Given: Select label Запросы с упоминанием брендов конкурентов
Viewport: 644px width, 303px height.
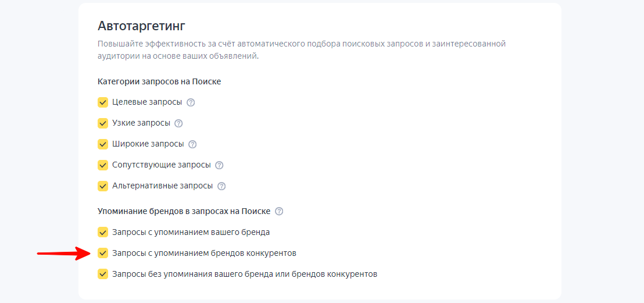Looking at the screenshot, I should tap(204, 253).
